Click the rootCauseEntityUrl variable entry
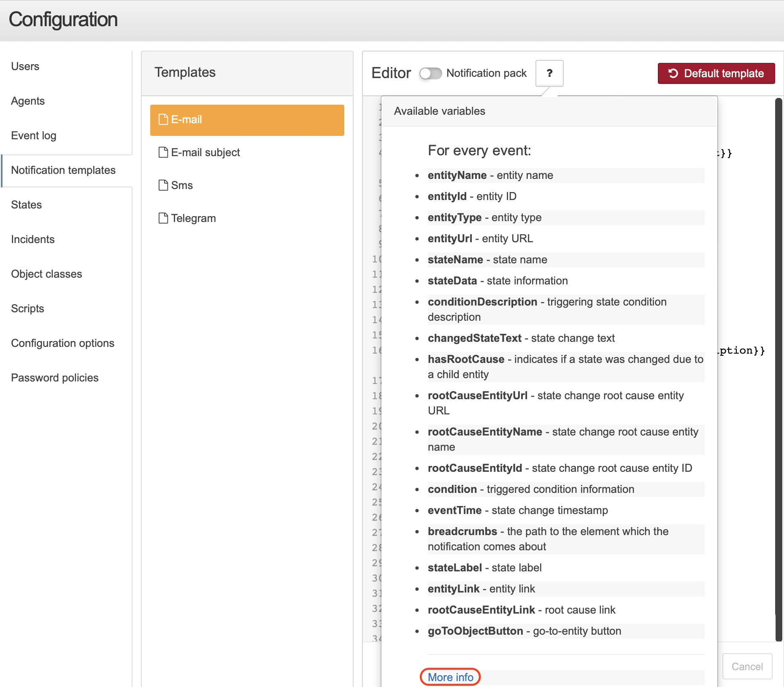Viewport: 784px width, 687px height. pos(566,403)
